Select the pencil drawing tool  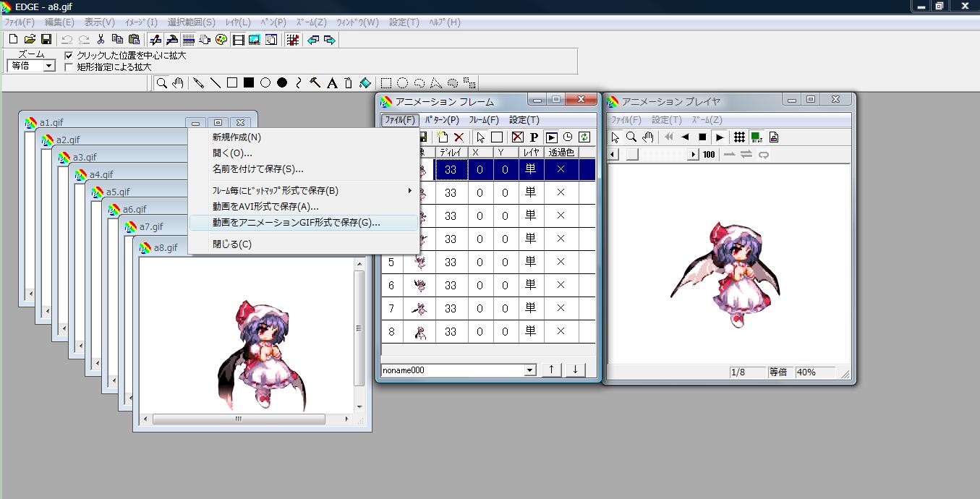(199, 83)
